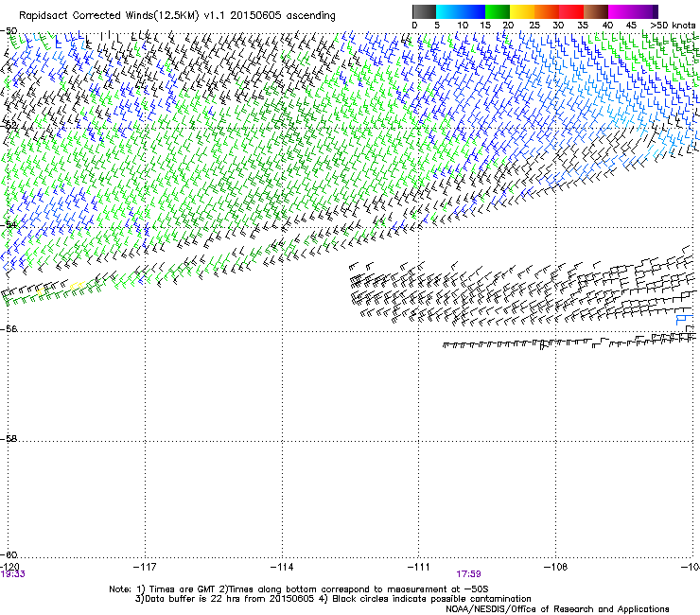Click the orange 25-30 knots legend swatch
Viewport: 700px width, 615px height.
point(547,11)
